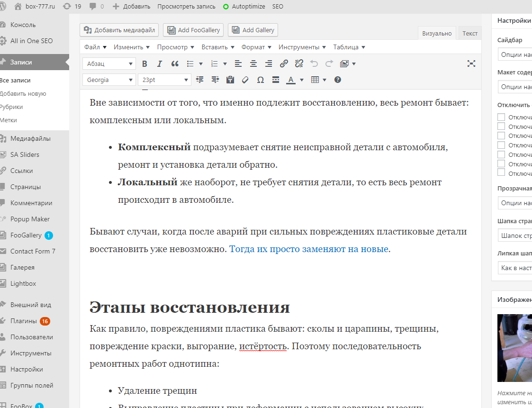Open comments bubble in admin bar
This screenshot has width=532, height=408.
click(97, 7)
